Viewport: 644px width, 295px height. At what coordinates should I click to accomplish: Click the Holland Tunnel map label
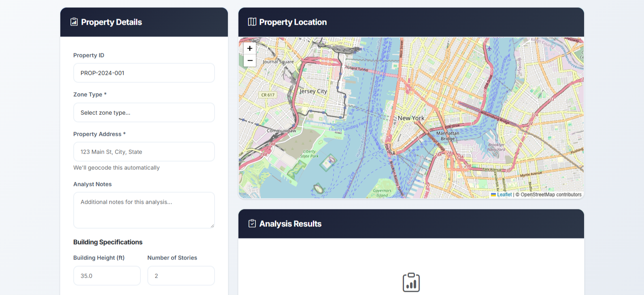(x=357, y=68)
